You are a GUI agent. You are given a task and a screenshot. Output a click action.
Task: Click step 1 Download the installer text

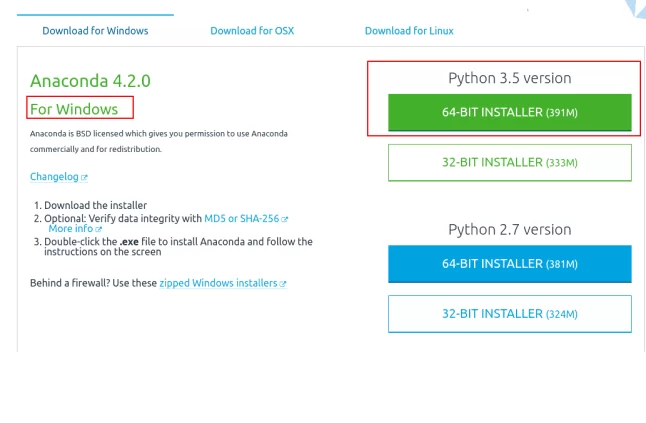[95, 205]
